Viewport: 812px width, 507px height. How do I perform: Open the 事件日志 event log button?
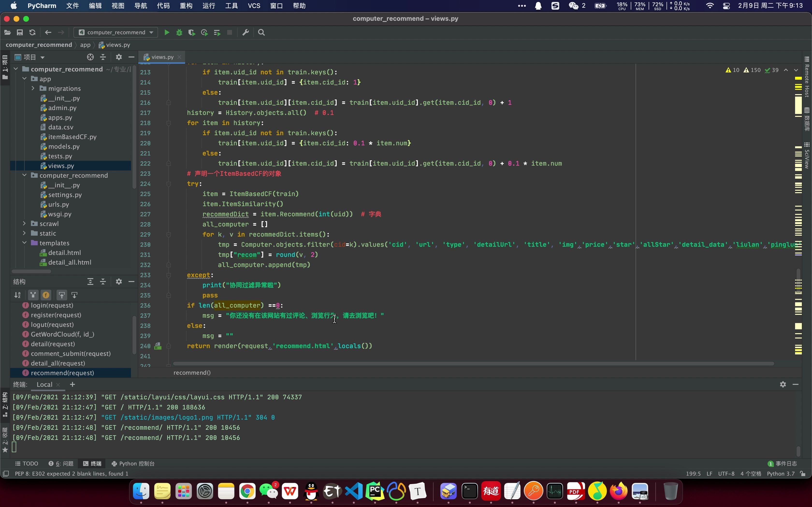click(x=782, y=463)
